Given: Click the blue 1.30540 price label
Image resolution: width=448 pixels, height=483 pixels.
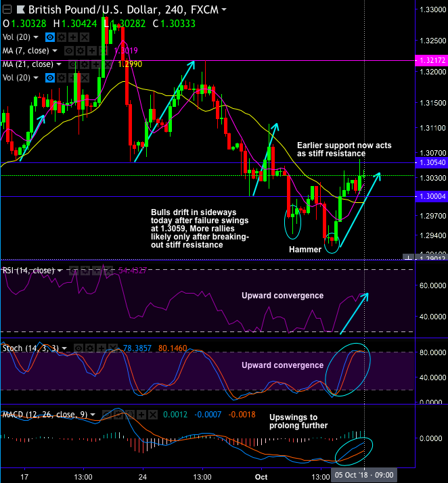Looking at the screenshot, I should 431,162.
